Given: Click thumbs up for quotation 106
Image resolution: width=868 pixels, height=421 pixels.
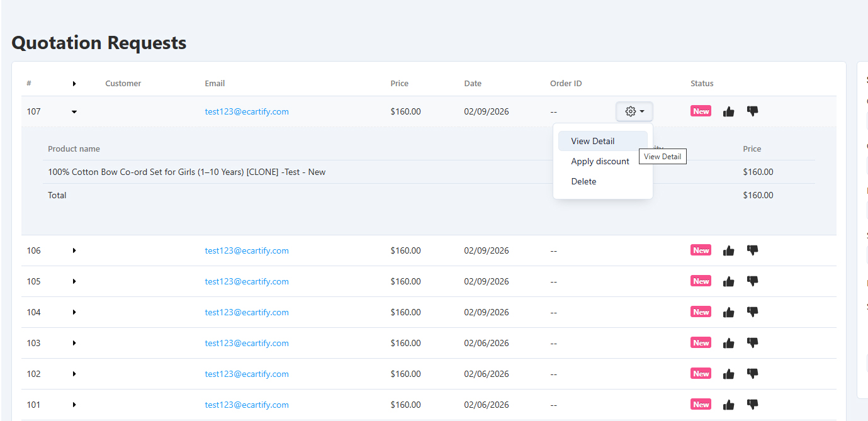Looking at the screenshot, I should (x=728, y=250).
